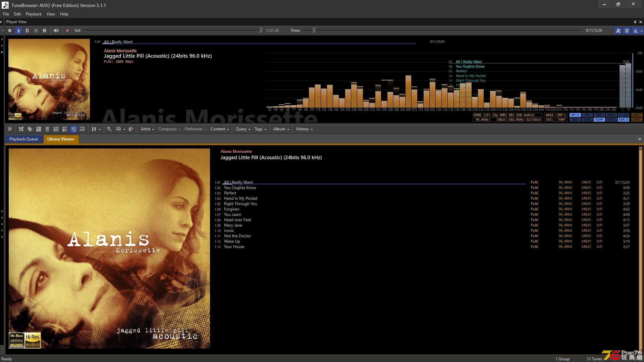Select the two-column list view icon
Image resolution: width=644 pixels, height=362 pixels.
pyautogui.click(x=56, y=129)
